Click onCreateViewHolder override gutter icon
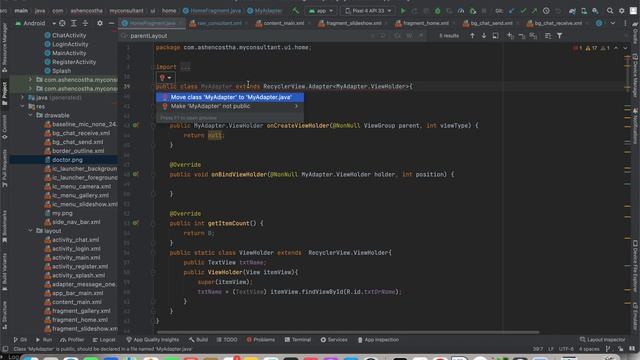Image resolution: width=640 pixels, height=360 pixels. click(136, 125)
